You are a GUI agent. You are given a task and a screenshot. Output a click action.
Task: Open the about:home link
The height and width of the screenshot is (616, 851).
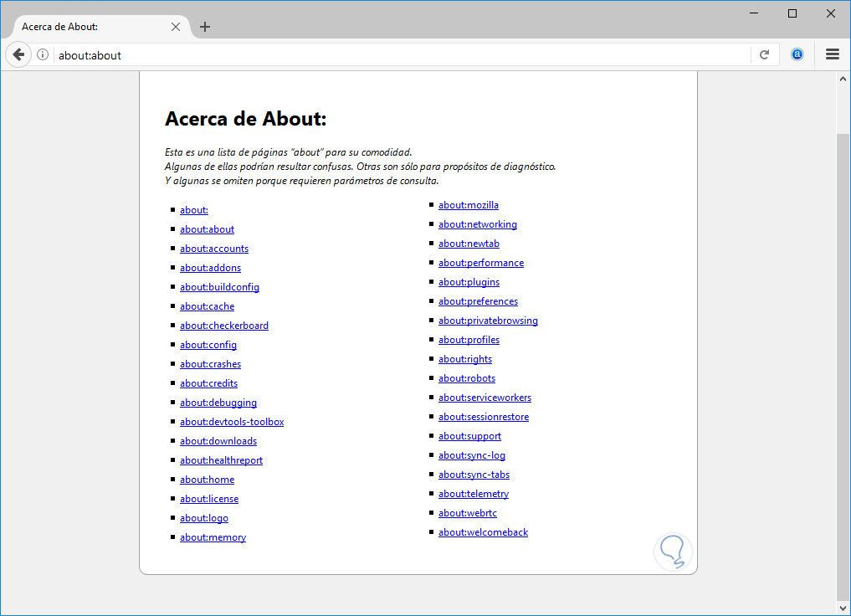pyautogui.click(x=207, y=480)
